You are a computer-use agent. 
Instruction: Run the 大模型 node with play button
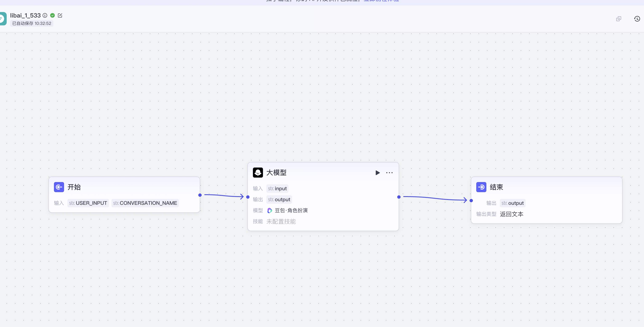click(377, 173)
